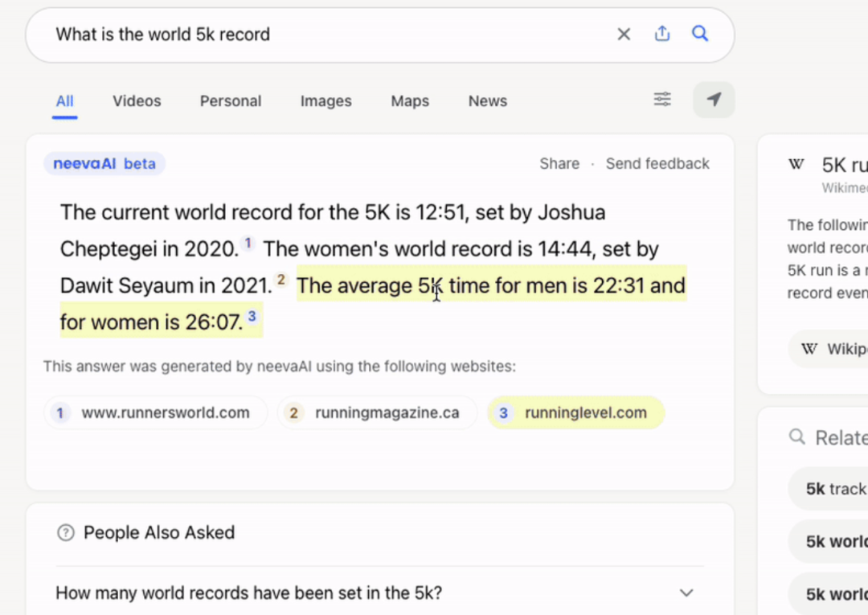This screenshot has height=615, width=868.
Task: Click citation superscript 3 after 26:07
Action: click(252, 316)
